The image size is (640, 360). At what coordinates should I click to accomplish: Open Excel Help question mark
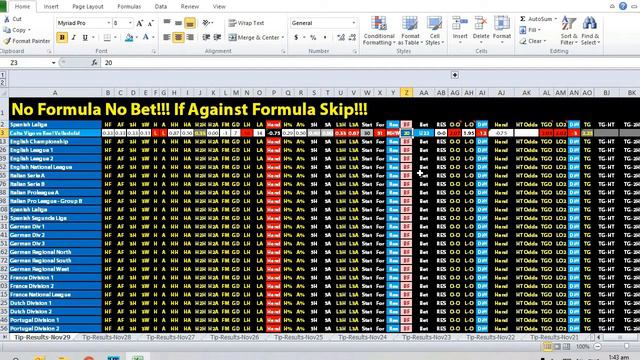623,6
